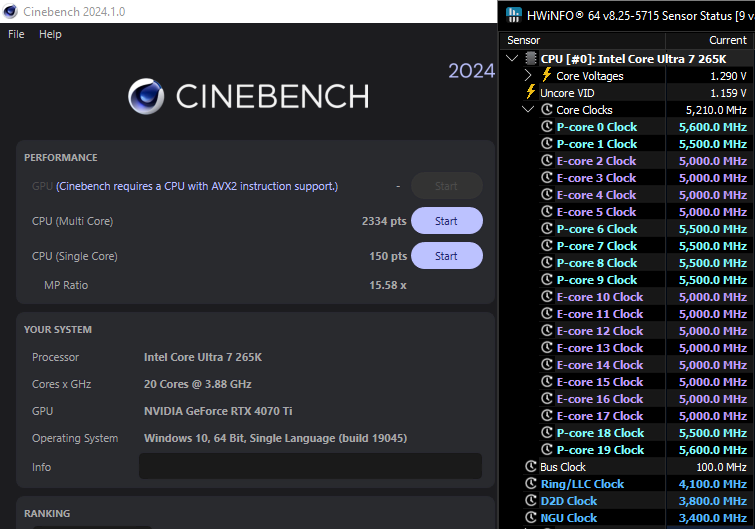
Task: Click the Bus Clock icon
Action: (531, 466)
